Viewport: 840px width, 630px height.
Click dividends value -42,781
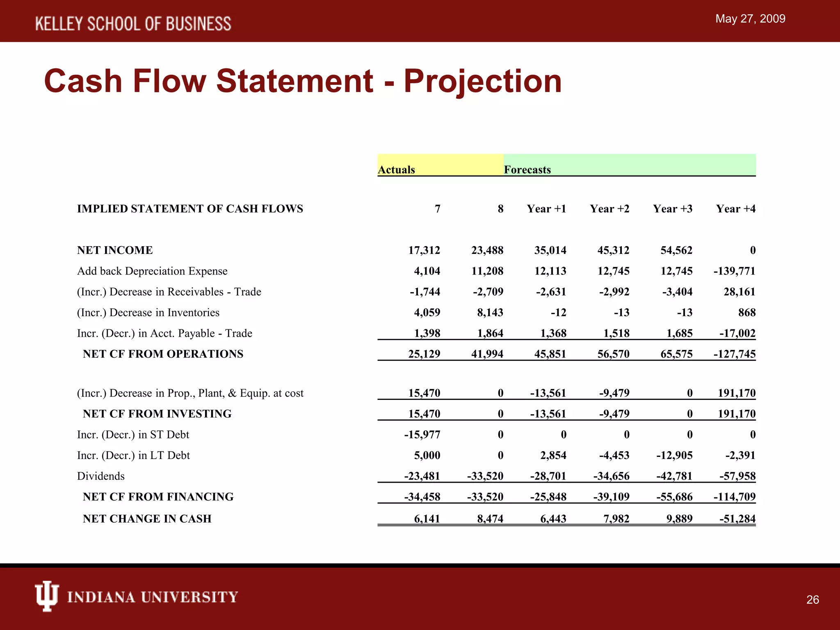[x=675, y=476]
